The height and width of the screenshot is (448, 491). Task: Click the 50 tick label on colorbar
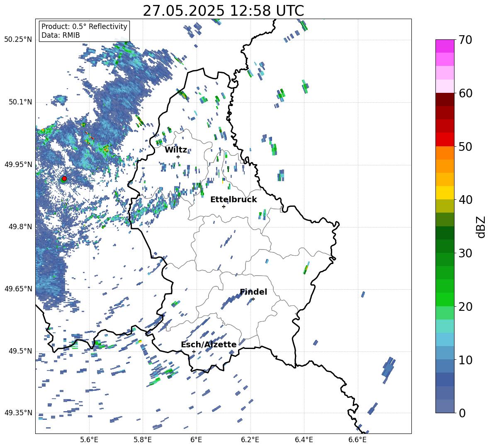465,146
